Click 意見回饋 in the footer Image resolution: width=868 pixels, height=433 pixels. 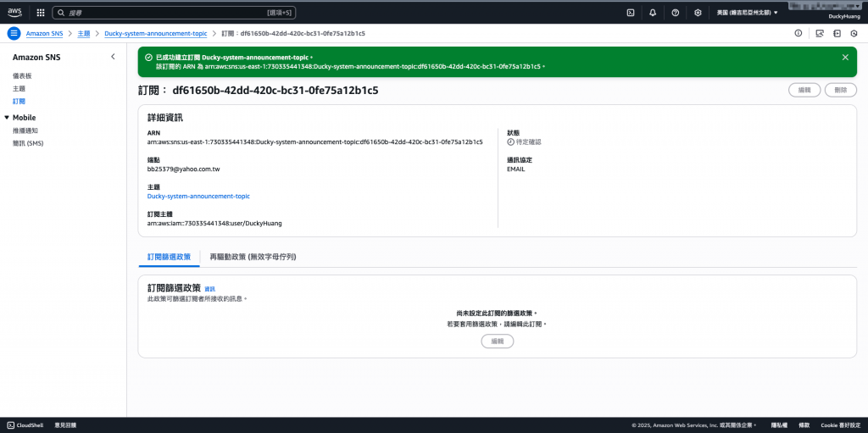65,425
